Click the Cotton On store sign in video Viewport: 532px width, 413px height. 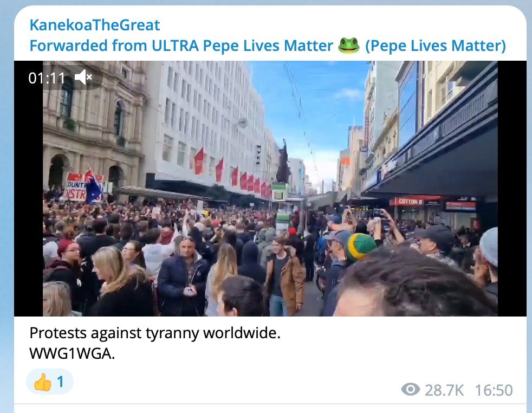[410, 202]
